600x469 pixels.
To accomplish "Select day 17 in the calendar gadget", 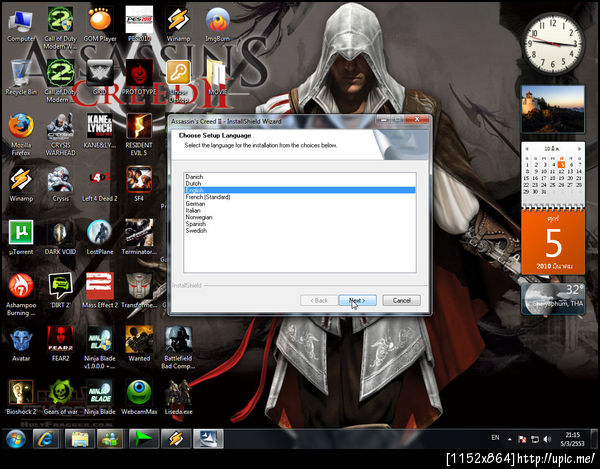I will pos(544,178).
